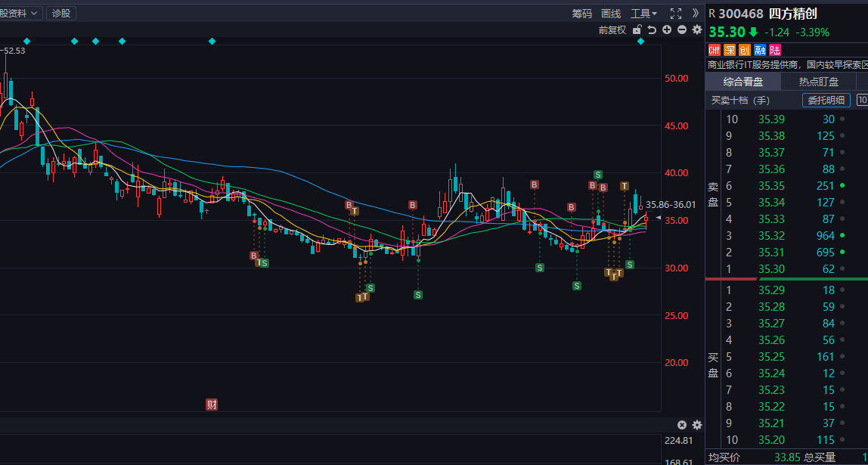Click the 诊股 button
868x465 pixels.
(x=60, y=14)
